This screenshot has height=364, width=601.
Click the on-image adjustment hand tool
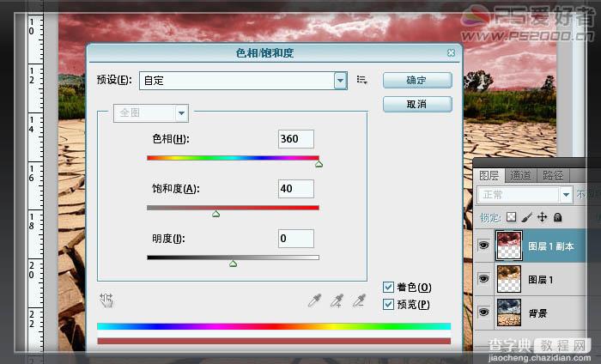106,300
